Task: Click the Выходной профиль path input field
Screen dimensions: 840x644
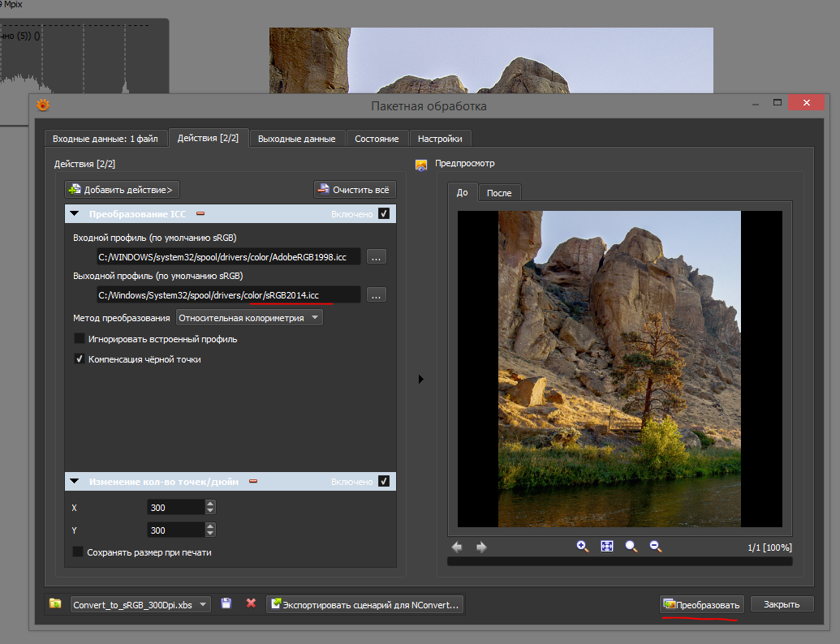Action: [x=227, y=295]
